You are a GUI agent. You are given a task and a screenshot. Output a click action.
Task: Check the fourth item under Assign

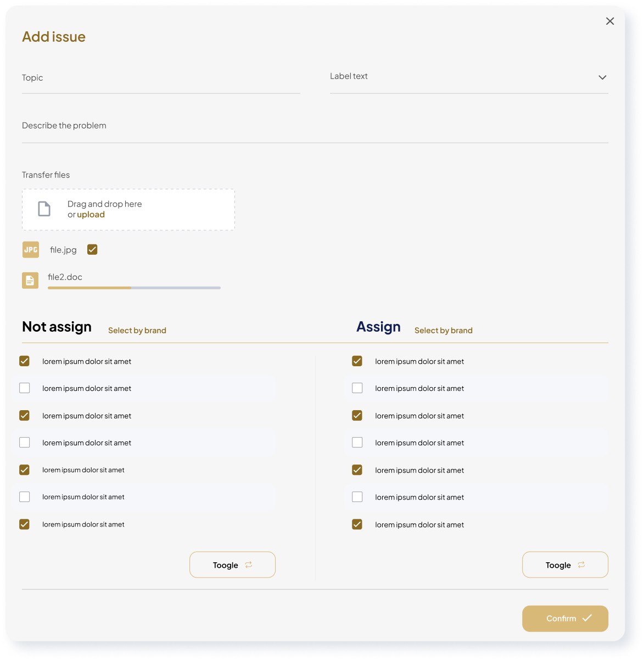point(357,442)
